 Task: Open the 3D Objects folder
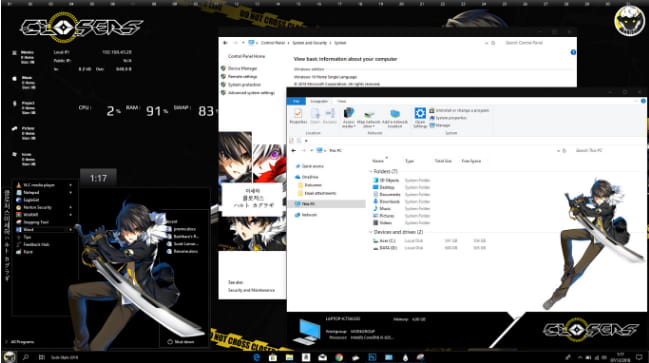(x=386, y=180)
